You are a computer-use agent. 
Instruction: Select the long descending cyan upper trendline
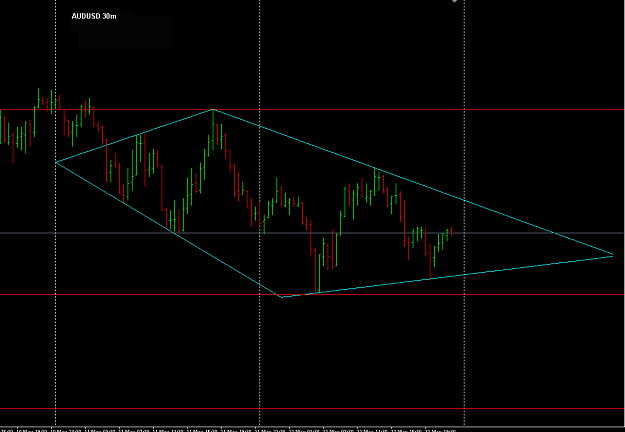click(x=413, y=182)
